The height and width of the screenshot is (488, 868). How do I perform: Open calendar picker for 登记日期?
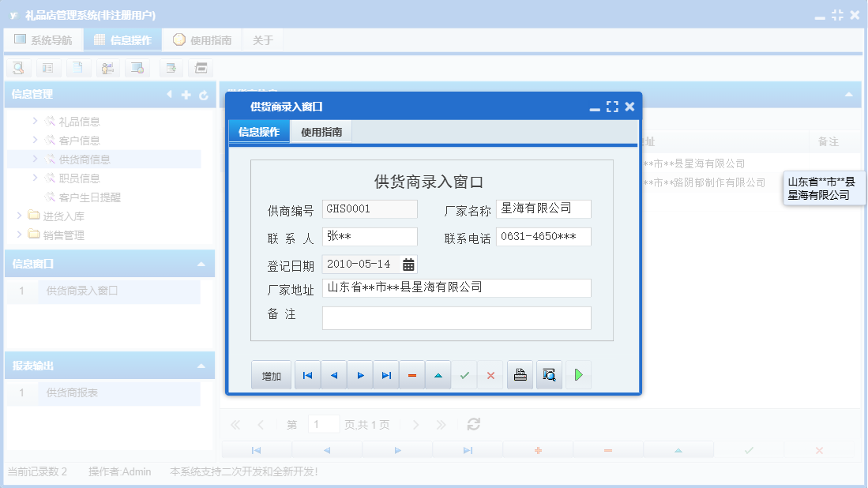click(x=408, y=265)
